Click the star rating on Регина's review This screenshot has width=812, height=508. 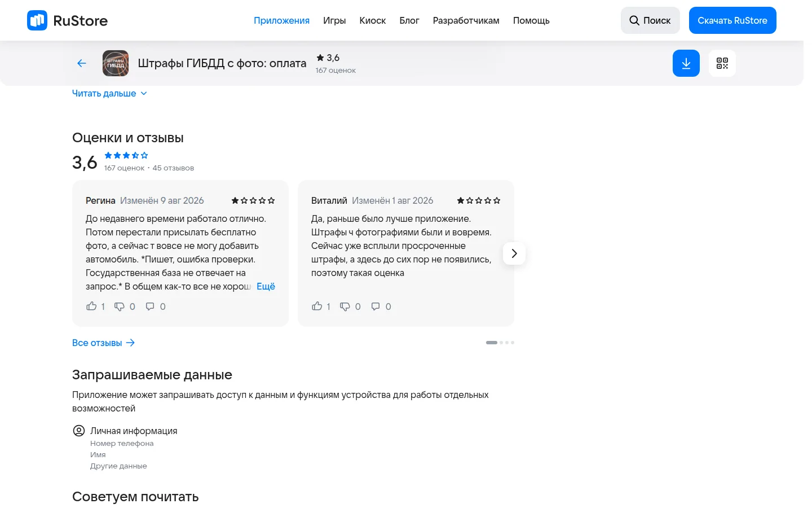(253, 200)
